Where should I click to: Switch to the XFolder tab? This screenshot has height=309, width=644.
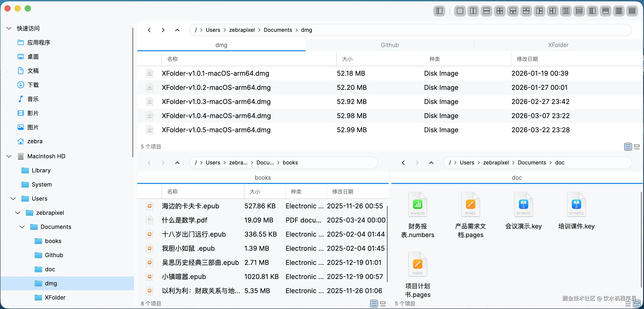558,45
